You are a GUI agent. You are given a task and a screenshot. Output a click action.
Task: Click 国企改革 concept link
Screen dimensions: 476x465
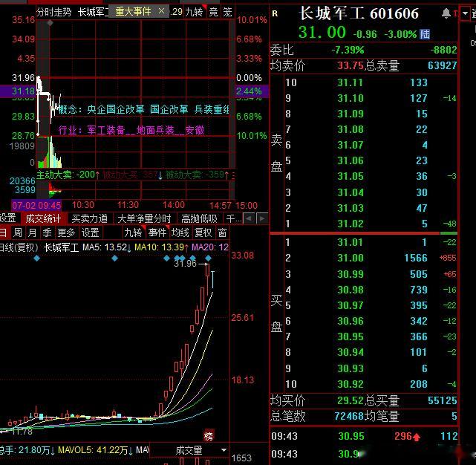pyautogui.click(x=169, y=109)
